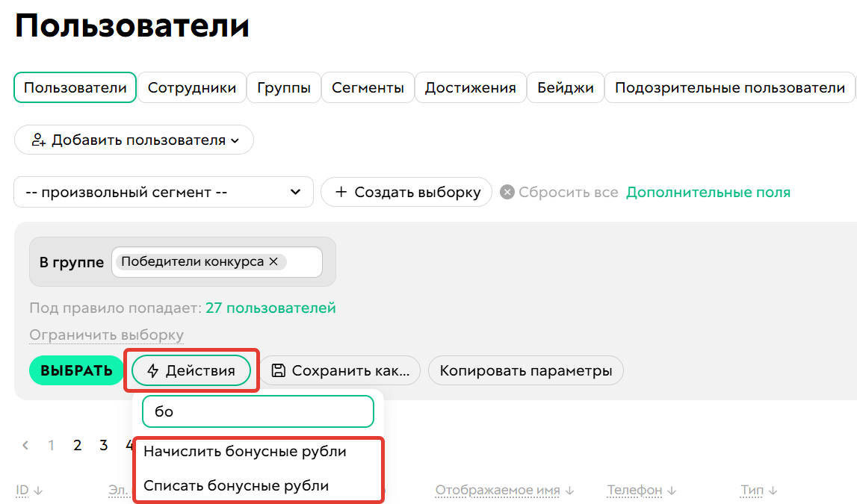Toggle sorting on «Отображаемое имя» column
The width and height of the screenshot is (857, 504).
tap(498, 489)
